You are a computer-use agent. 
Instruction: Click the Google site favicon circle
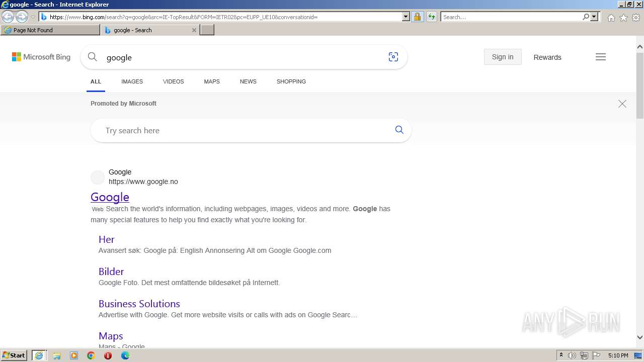click(x=98, y=177)
